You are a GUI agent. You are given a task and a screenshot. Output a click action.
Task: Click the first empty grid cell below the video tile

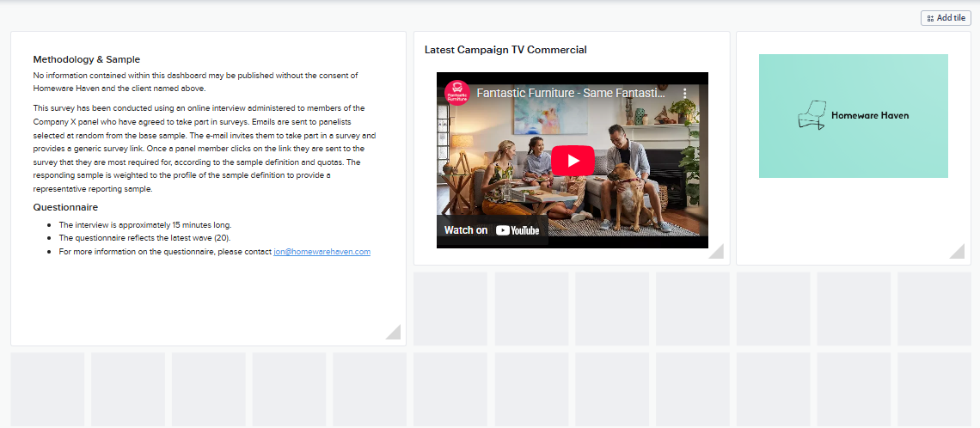450,309
